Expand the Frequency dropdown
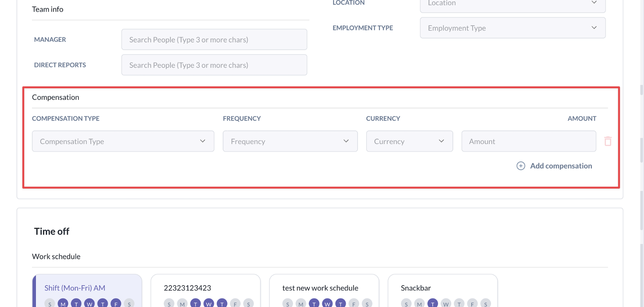The width and height of the screenshot is (644, 307). point(290,141)
